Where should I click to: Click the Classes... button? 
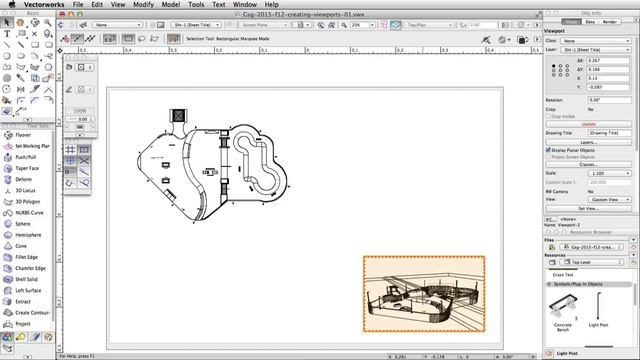[588, 164]
